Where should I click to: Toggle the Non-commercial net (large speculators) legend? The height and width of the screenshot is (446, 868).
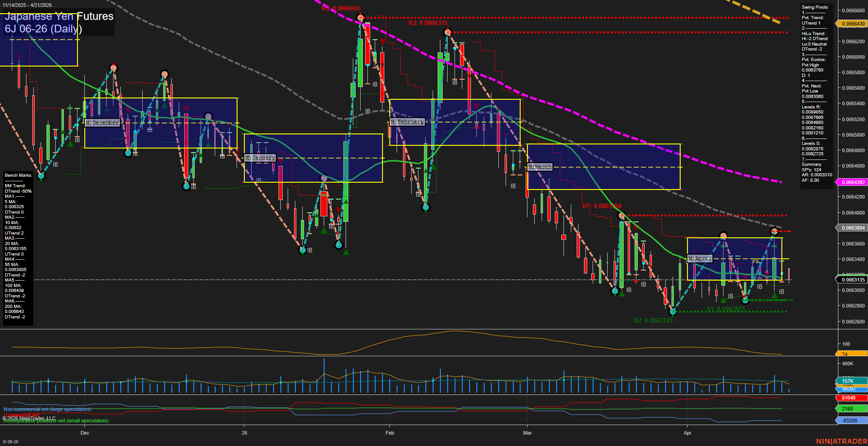47,409
